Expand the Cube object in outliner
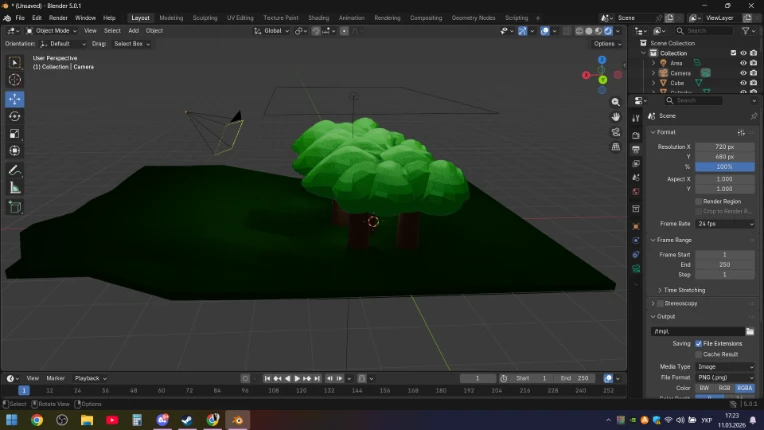764x430 pixels. 654,83
